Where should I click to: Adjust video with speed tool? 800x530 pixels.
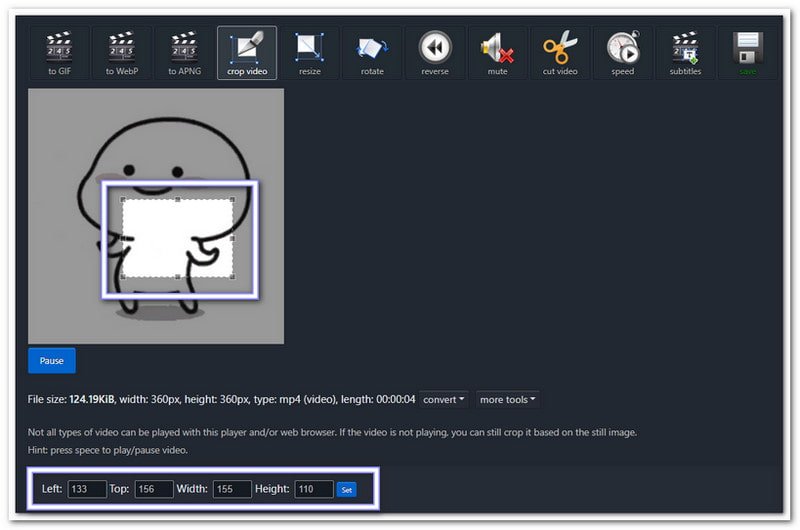click(x=622, y=53)
